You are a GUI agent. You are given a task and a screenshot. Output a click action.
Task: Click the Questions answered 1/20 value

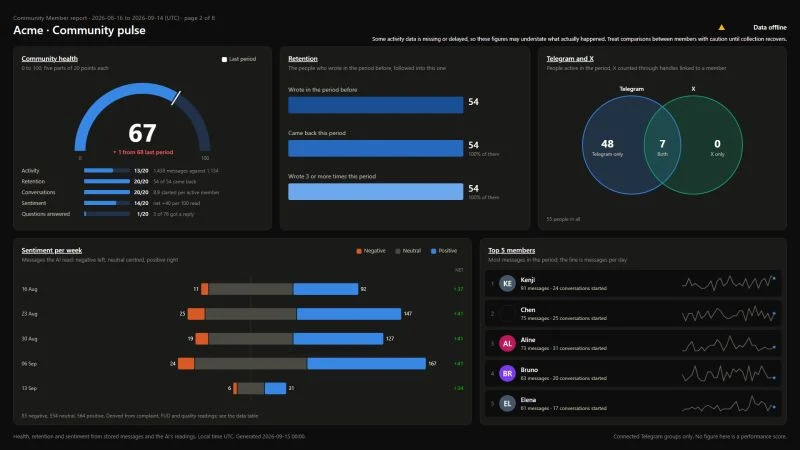[x=142, y=214]
